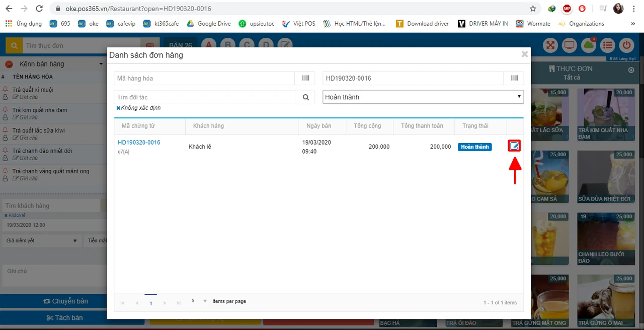
Task: Click the barcode icon beside Mã hàng hóa
Action: 305,78
